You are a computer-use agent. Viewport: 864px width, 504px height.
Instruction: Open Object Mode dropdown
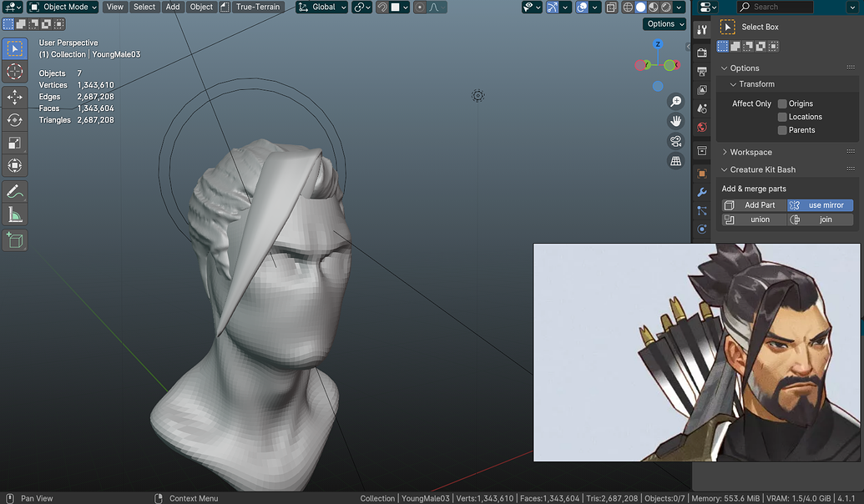63,8
